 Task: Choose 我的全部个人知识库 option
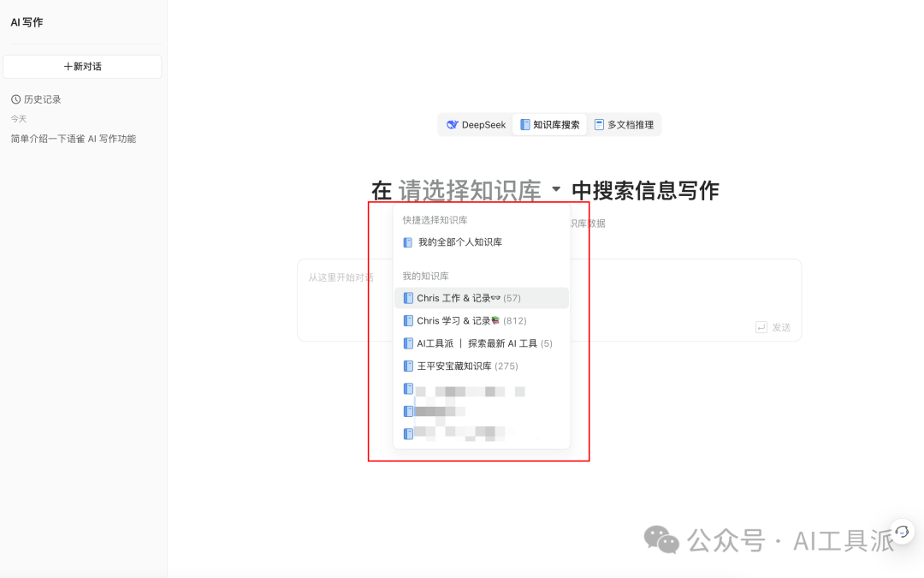click(482, 242)
